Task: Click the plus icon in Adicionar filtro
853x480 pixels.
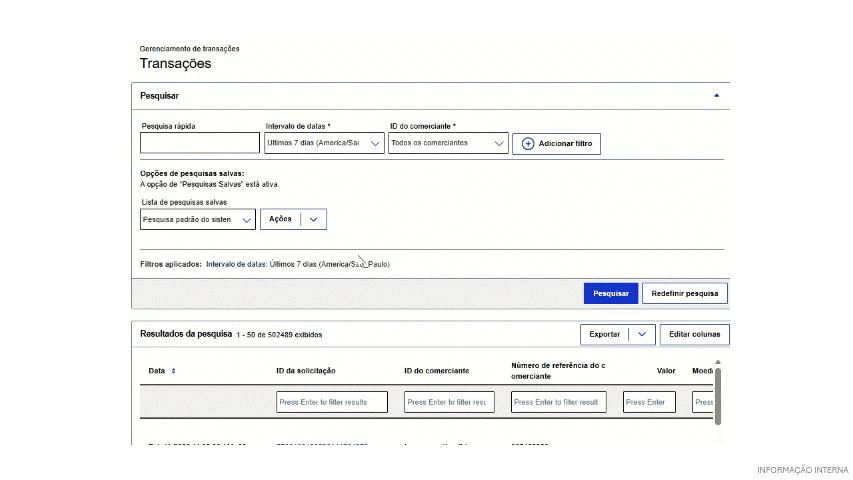Action: pyautogui.click(x=528, y=144)
